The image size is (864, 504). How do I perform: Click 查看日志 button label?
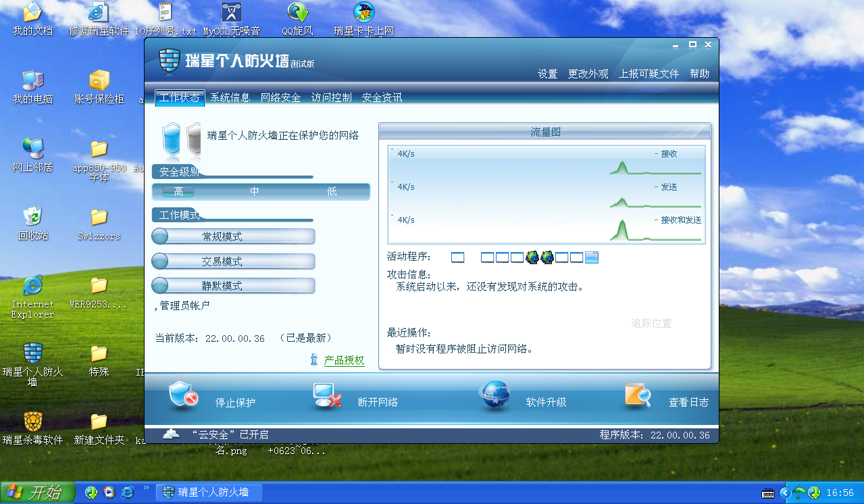pyautogui.click(x=689, y=403)
